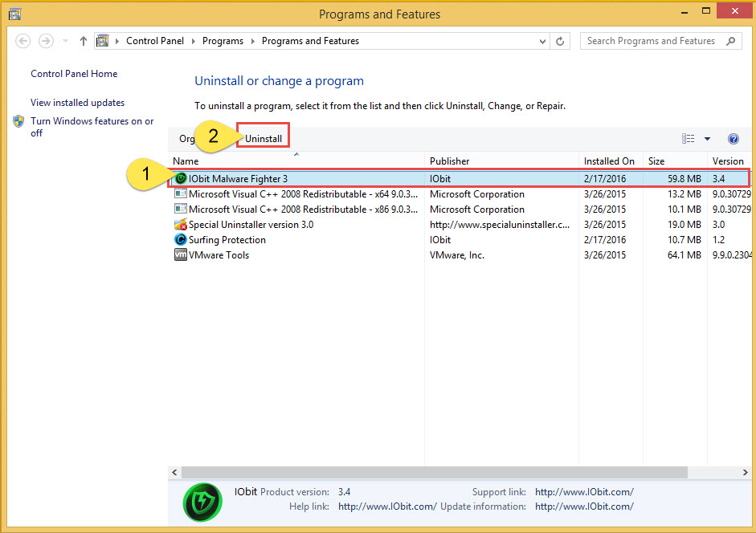Click the shield icon beside Windows features
This screenshot has height=533, width=756.
[18, 121]
